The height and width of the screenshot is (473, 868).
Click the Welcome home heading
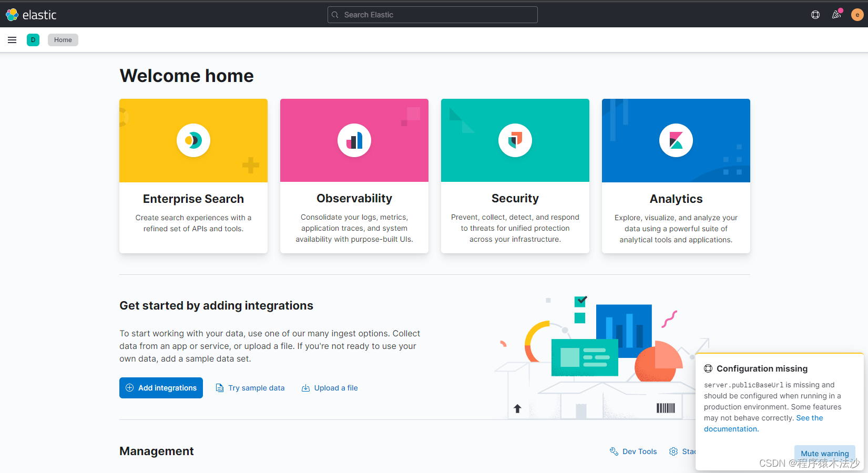pyautogui.click(x=187, y=76)
